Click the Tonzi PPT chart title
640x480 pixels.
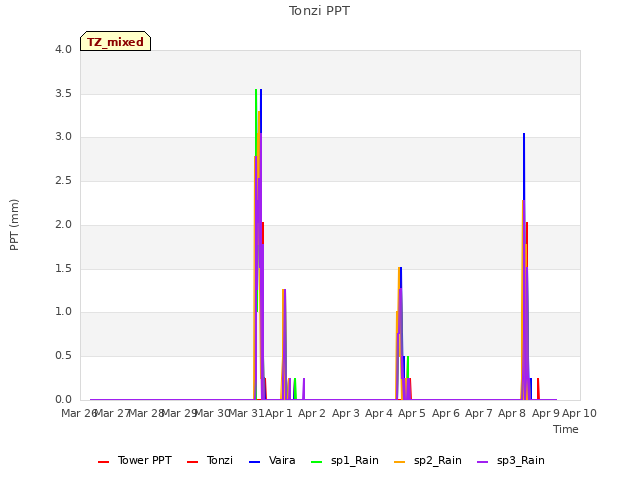pos(319,11)
